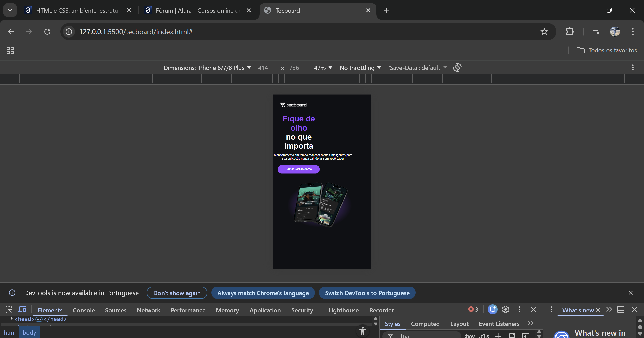Bookmark this page with the star icon

pyautogui.click(x=544, y=32)
